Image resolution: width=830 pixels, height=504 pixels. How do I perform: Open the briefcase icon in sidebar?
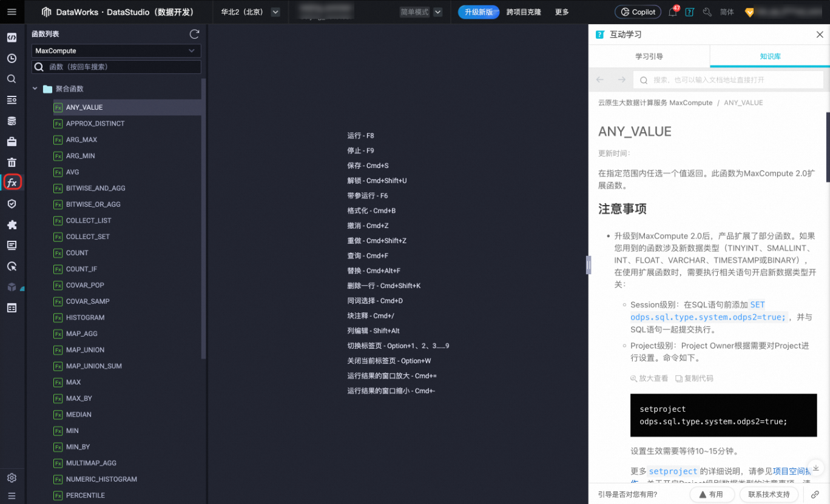12,141
